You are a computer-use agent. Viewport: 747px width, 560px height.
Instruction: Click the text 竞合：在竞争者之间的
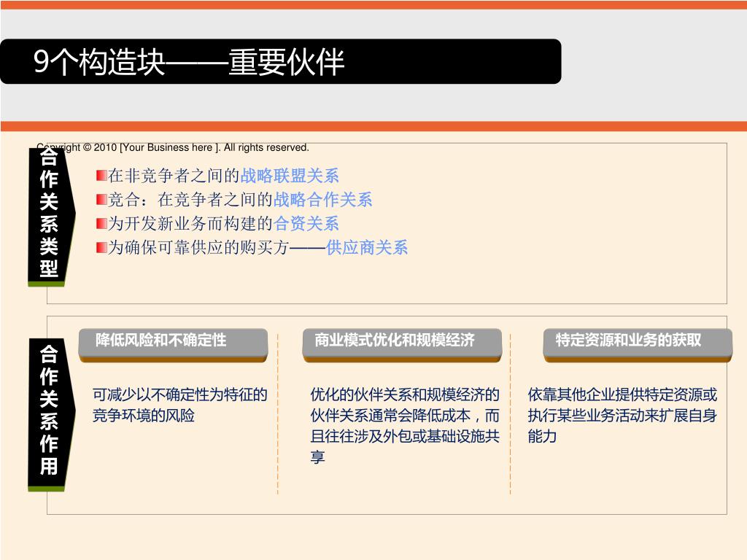coord(190,200)
